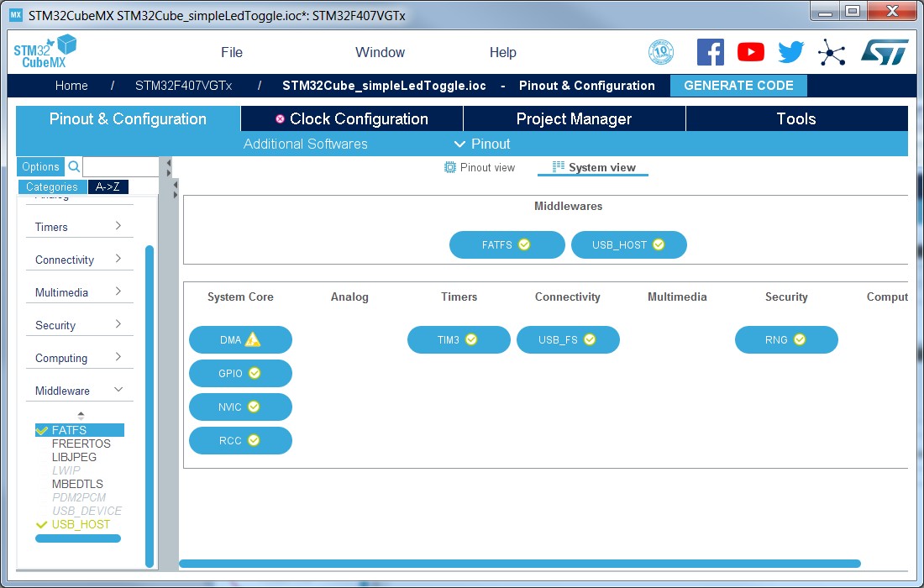The width and height of the screenshot is (924, 588).
Task: Open the Pinout dropdown menu
Action: click(x=482, y=144)
